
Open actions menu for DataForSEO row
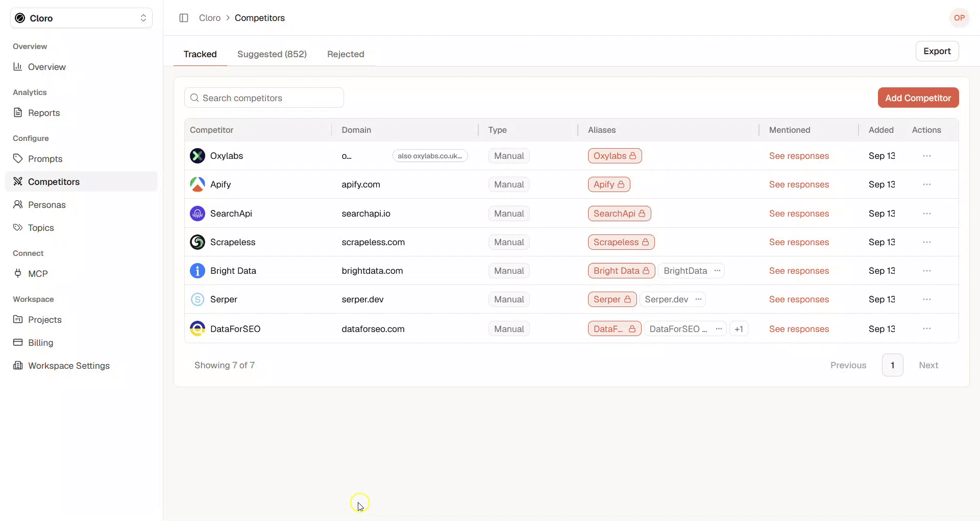point(927,329)
